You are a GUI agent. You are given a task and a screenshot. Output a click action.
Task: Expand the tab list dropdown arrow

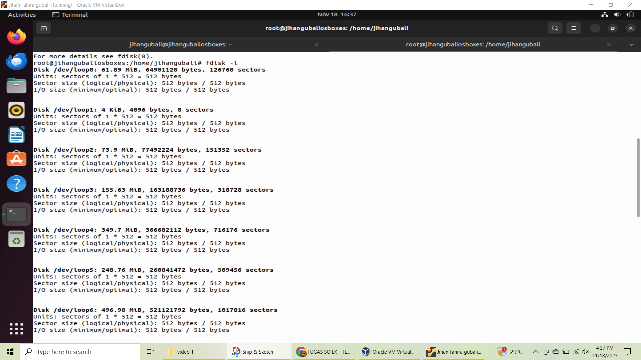point(632,45)
